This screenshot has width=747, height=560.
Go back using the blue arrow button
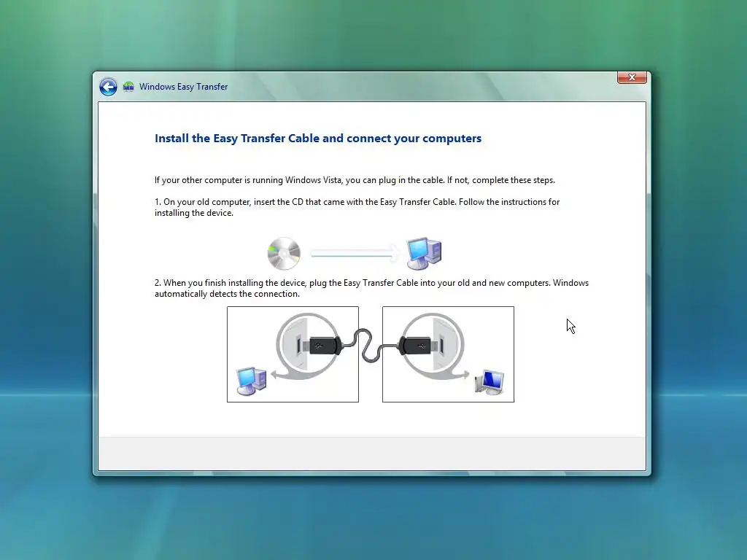click(x=108, y=87)
